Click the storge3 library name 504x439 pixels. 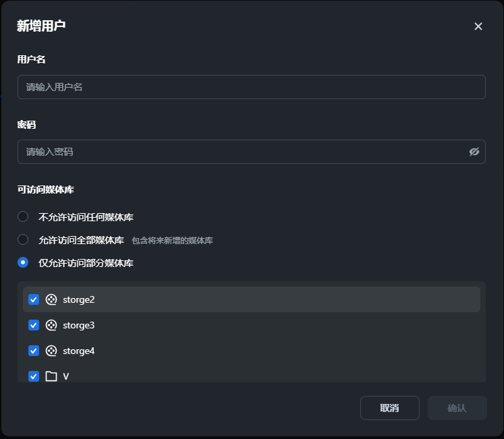(x=79, y=325)
